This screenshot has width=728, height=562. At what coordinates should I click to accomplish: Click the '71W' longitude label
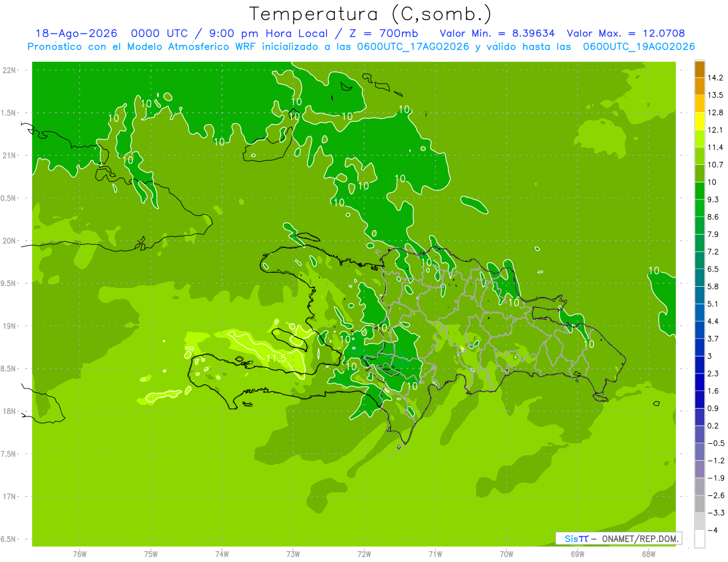click(x=435, y=555)
